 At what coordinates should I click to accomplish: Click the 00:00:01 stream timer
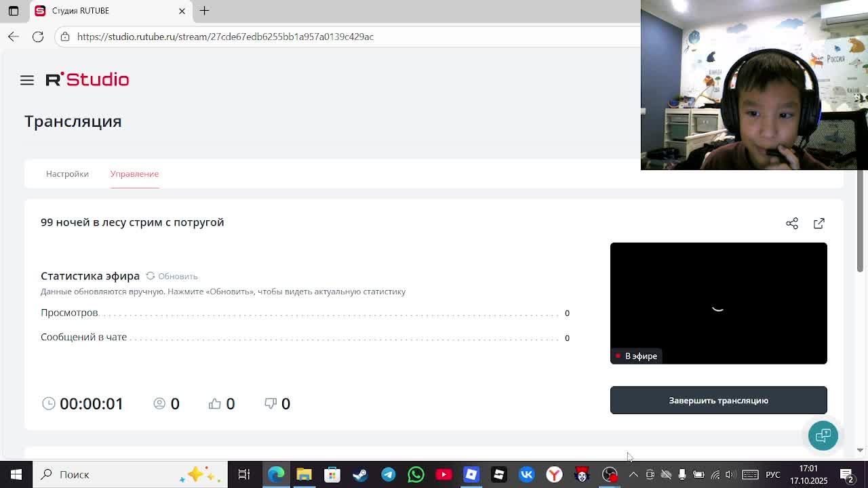point(92,403)
